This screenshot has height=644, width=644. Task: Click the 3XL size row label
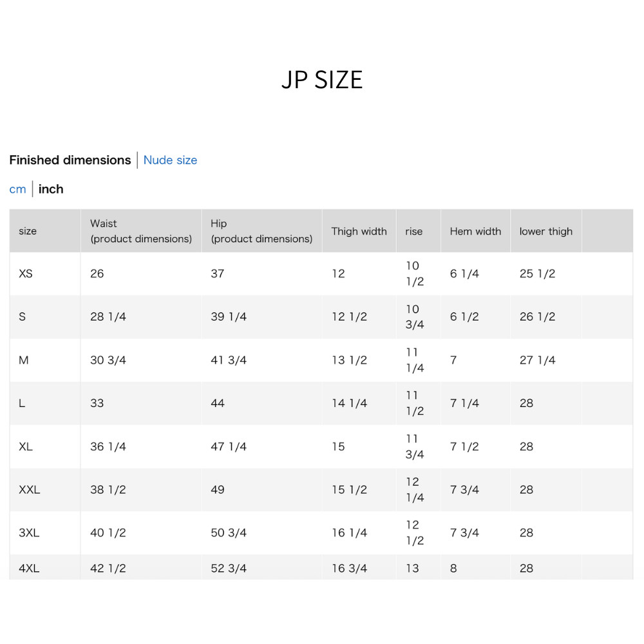click(29, 533)
